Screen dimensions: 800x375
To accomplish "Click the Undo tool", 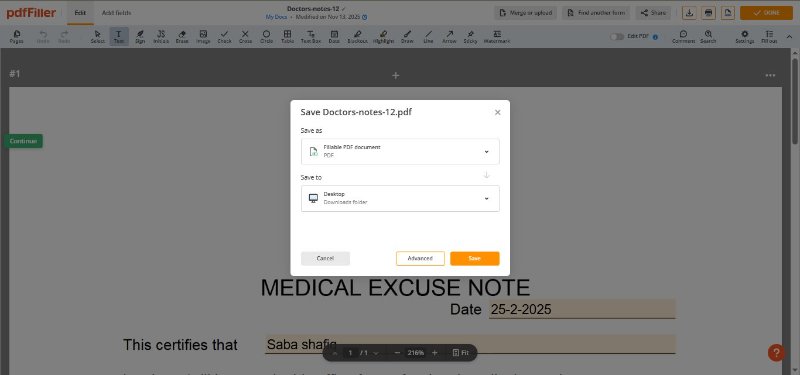I will coord(43,36).
